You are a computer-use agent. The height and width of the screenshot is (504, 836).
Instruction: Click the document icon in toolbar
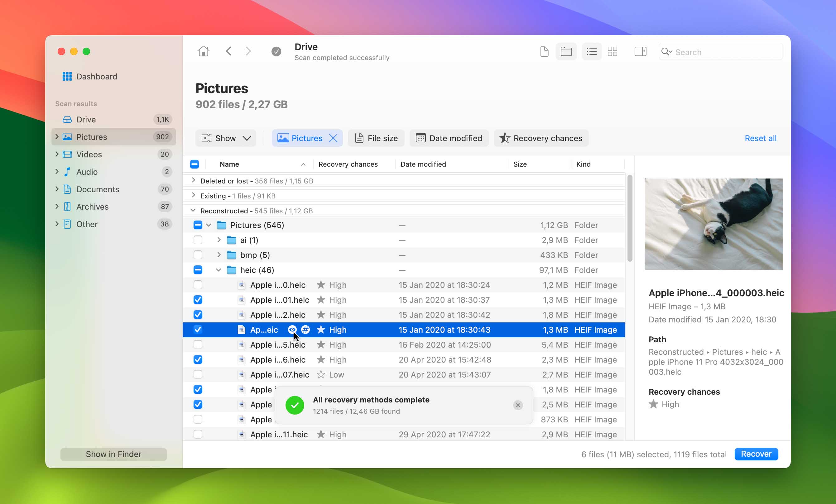[x=544, y=52]
